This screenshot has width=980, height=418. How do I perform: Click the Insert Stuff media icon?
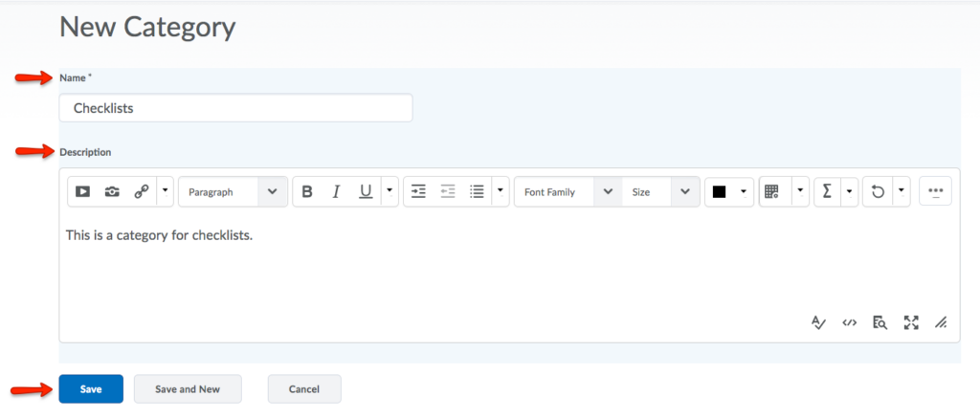83,192
